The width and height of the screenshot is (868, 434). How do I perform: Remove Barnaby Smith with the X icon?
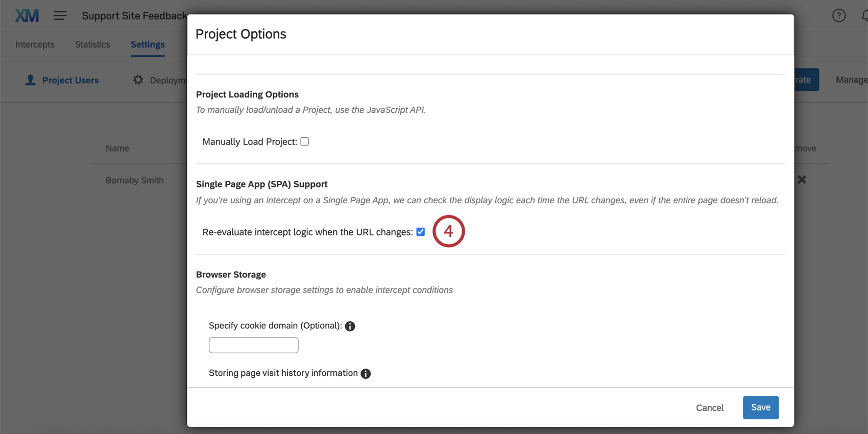802,180
